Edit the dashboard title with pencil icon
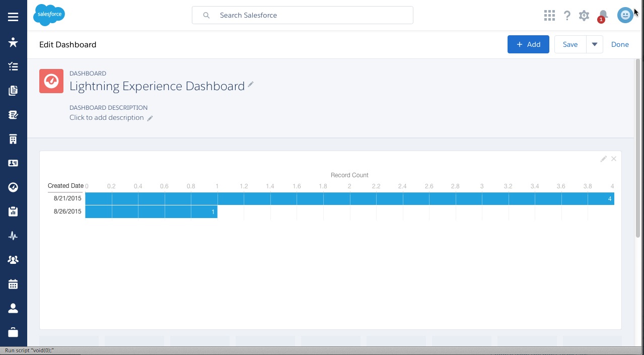This screenshot has height=355, width=644. pyautogui.click(x=251, y=85)
